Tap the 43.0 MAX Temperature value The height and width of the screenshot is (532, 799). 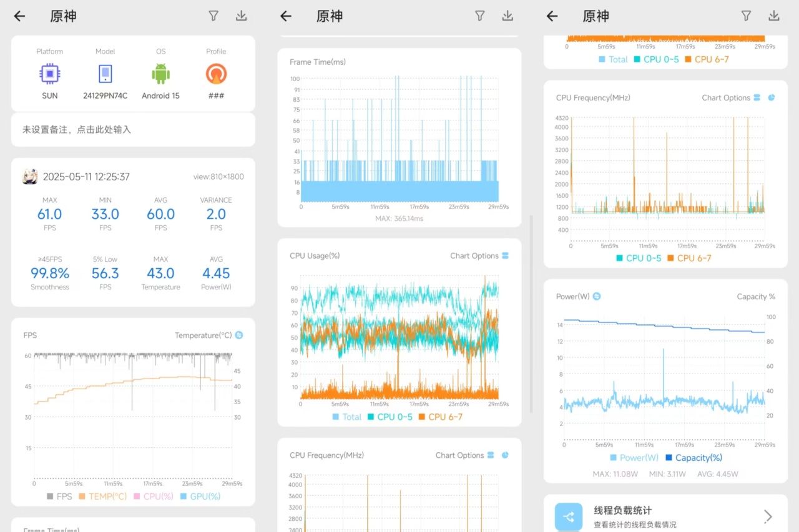click(160, 273)
